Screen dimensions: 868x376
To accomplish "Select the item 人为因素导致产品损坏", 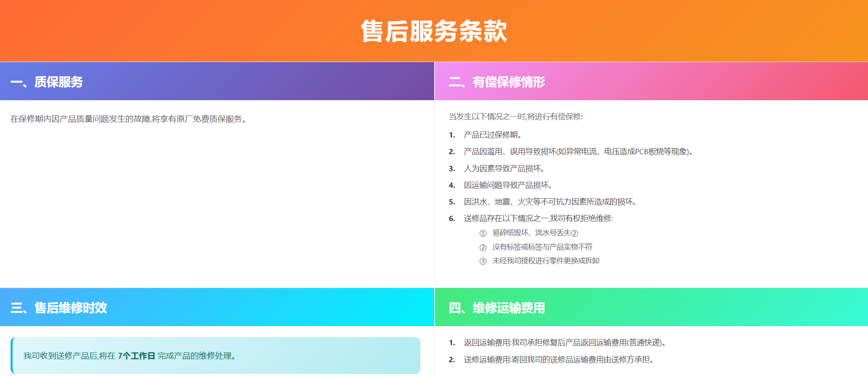I will [x=504, y=168].
